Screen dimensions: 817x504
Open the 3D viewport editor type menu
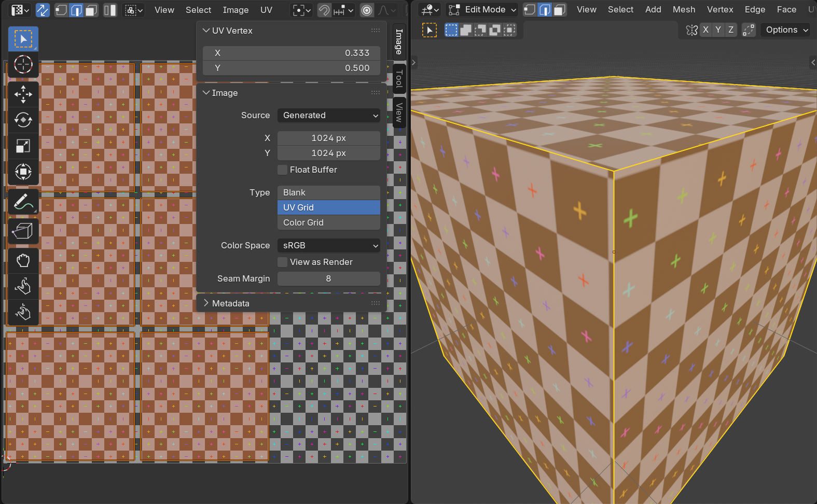tap(430, 9)
